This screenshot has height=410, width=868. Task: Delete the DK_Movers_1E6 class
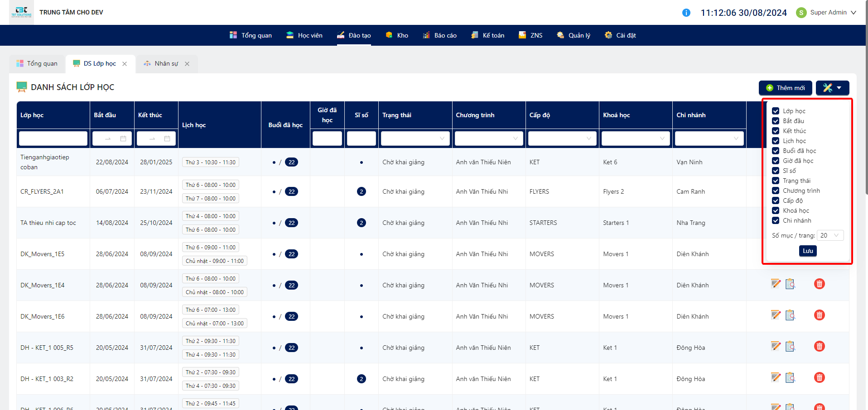[x=820, y=315]
